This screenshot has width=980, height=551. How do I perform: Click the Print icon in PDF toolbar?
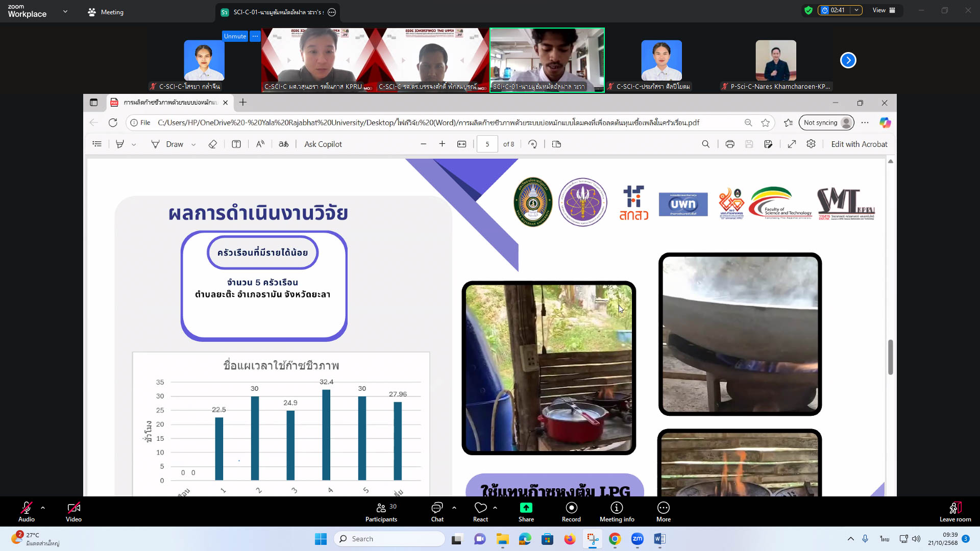729,144
